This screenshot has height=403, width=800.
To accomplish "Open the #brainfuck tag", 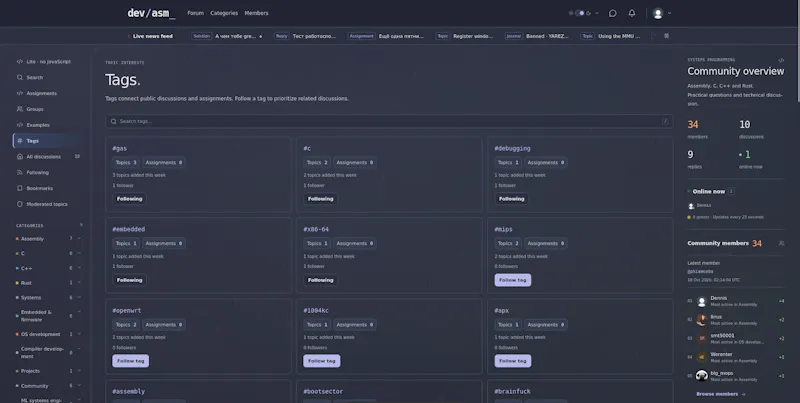I will (512, 391).
